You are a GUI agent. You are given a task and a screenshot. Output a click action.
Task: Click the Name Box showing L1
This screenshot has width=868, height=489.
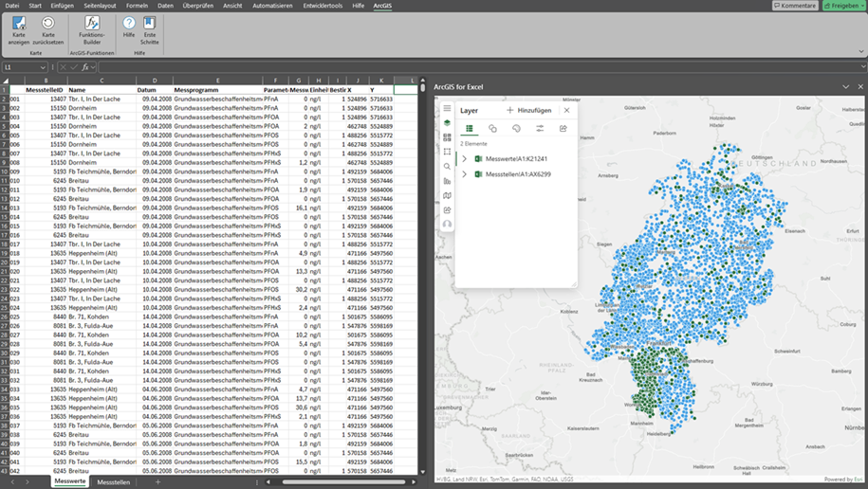(21, 67)
